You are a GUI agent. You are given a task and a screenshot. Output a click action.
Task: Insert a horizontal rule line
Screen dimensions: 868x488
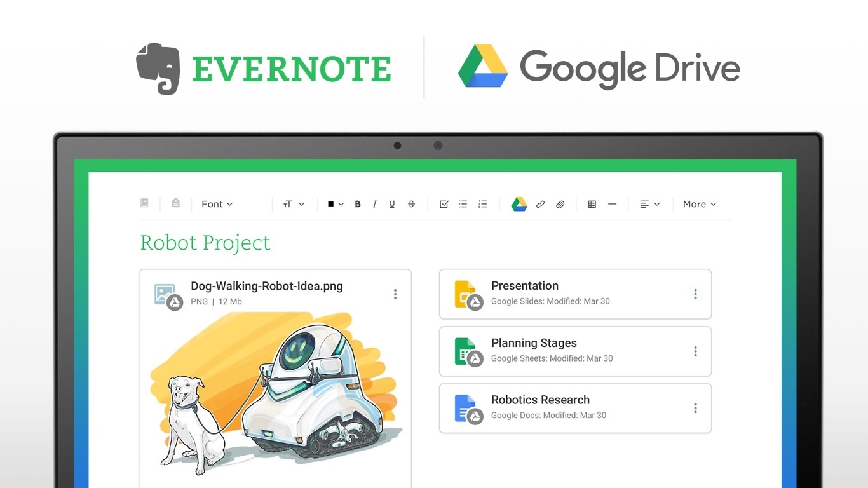click(x=612, y=204)
